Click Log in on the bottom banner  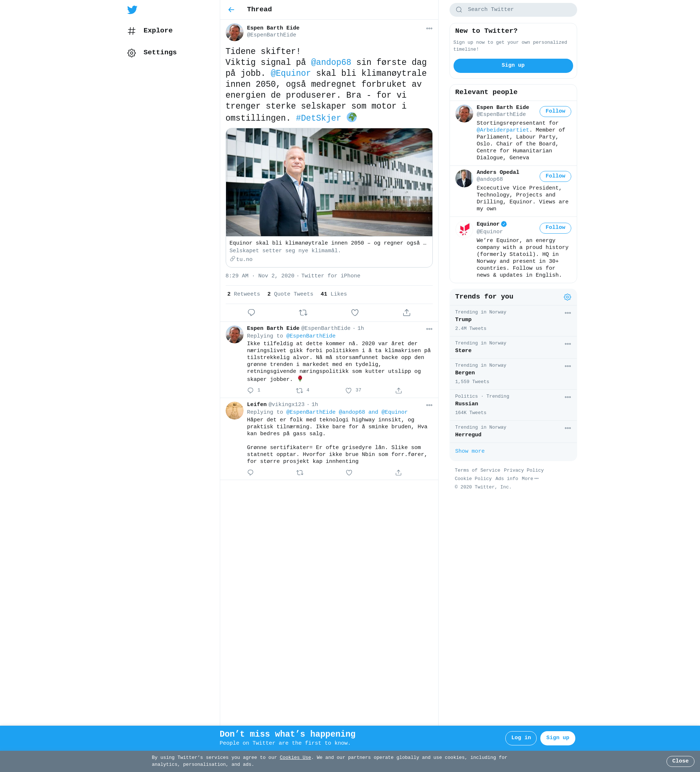[x=521, y=738]
